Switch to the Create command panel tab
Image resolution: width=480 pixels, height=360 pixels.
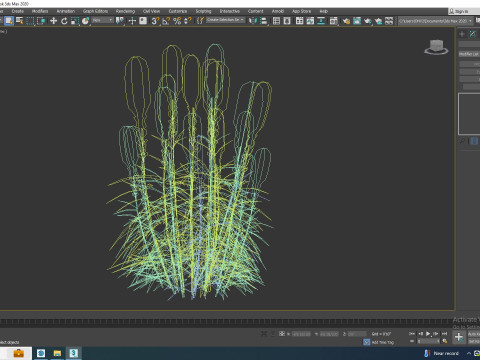tap(462, 34)
